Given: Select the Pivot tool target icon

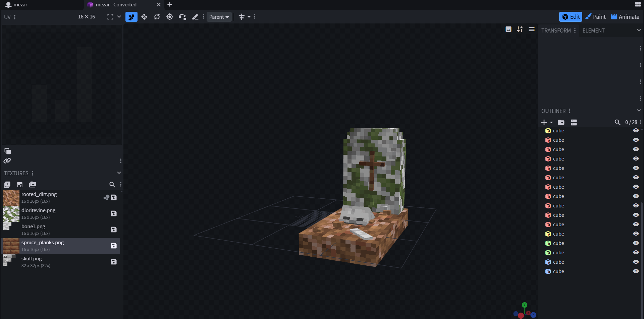Looking at the screenshot, I should click(x=170, y=17).
